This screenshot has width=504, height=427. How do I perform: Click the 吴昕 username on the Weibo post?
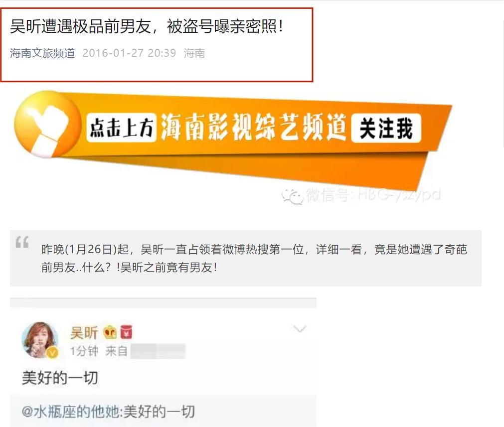84,332
